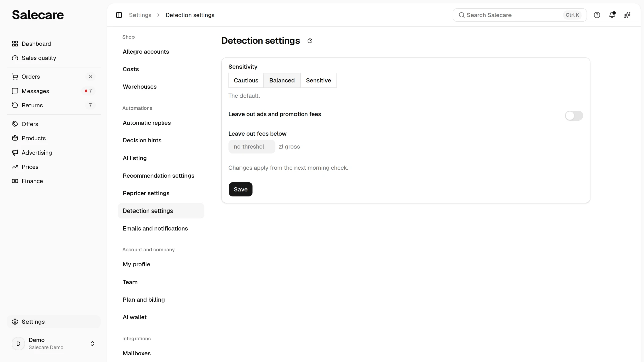Click the Products box icon
Viewport: 644px width, 362px height.
click(x=15, y=138)
